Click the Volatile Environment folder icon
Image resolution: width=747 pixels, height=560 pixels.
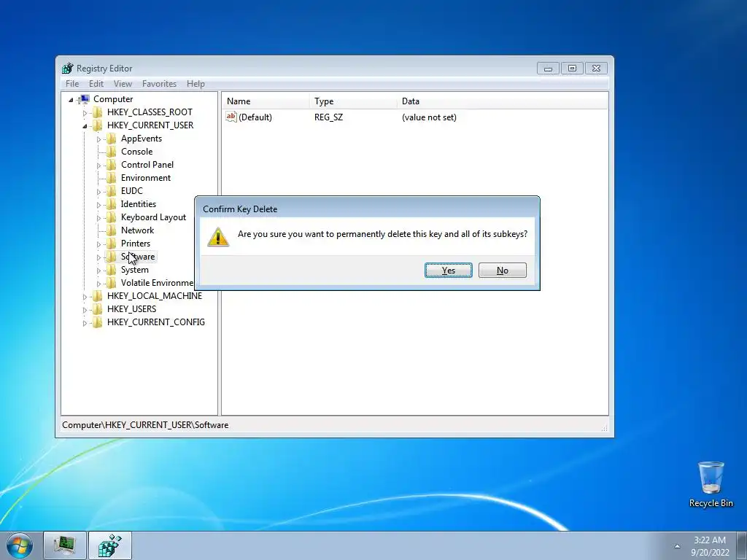click(111, 283)
